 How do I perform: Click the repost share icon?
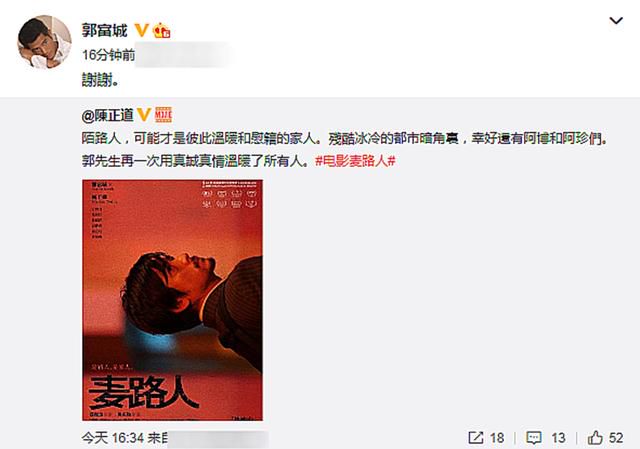476,438
